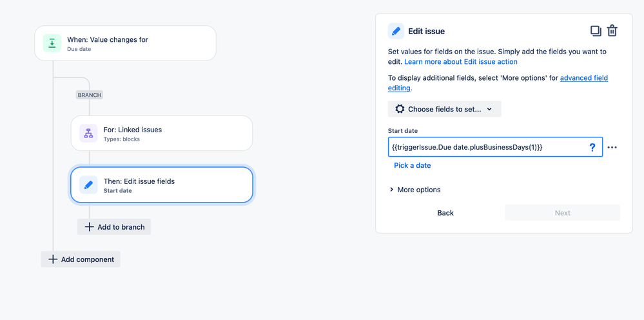Screen dimensions: 644x320
Task: Open Learn more about Edit issue action link
Action: [x=460, y=62]
